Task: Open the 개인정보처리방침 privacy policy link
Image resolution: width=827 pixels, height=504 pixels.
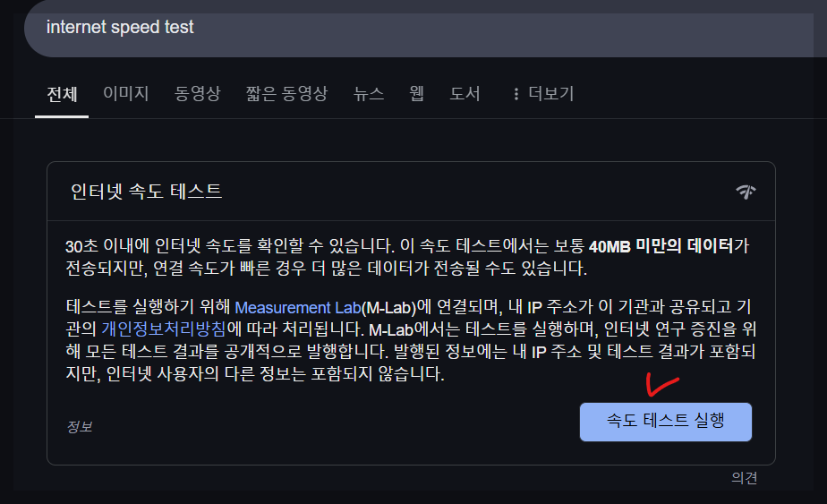Action: pyautogui.click(x=164, y=329)
